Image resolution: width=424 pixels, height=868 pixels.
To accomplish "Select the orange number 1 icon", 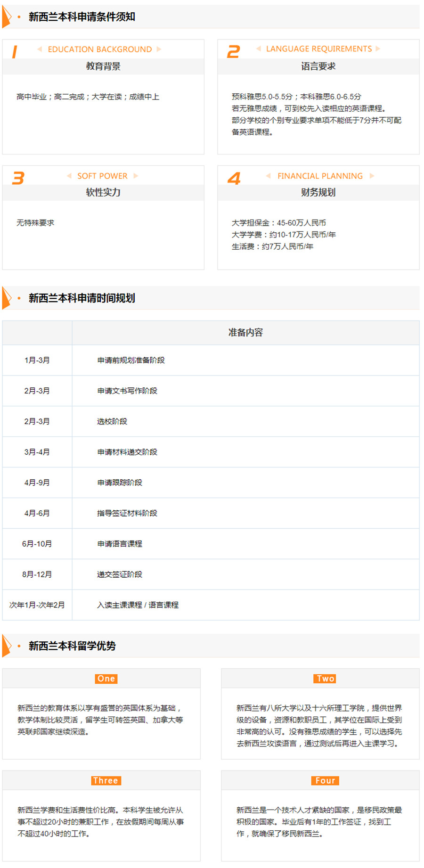I will point(15,51).
